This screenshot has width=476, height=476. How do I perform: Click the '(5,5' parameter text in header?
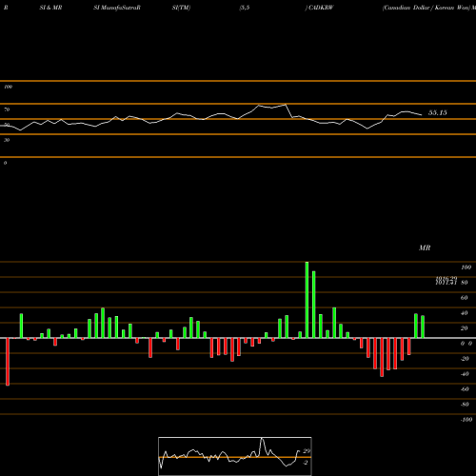[x=245, y=8]
